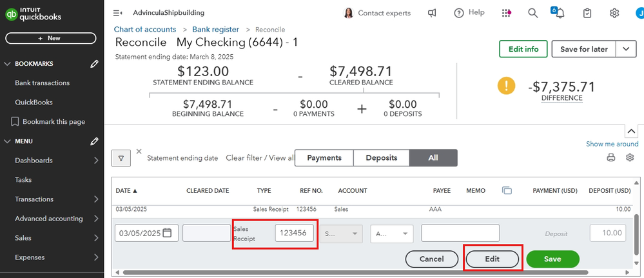
Task: Click the memo input field
Action: click(x=460, y=233)
